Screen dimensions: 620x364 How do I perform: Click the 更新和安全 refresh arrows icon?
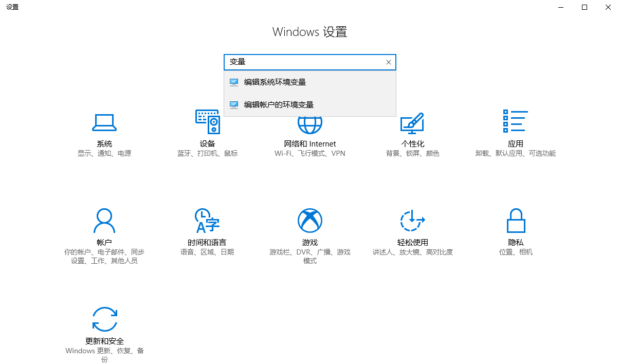[105, 319]
